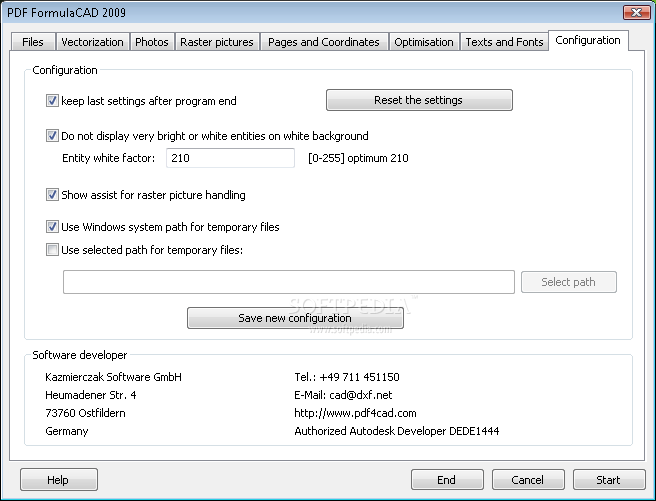Click the Start button

coord(609,479)
